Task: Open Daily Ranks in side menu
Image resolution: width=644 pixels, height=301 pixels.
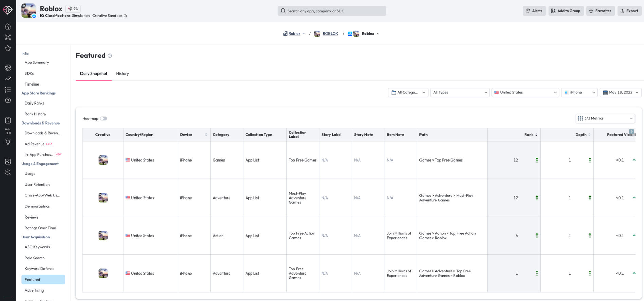Action: tap(34, 103)
